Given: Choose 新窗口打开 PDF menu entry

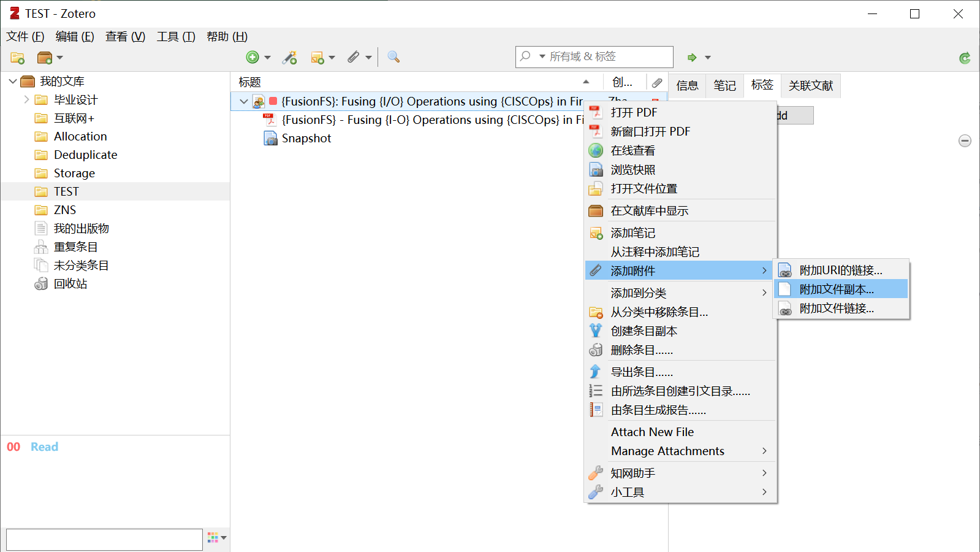Looking at the screenshot, I should tap(681, 131).
